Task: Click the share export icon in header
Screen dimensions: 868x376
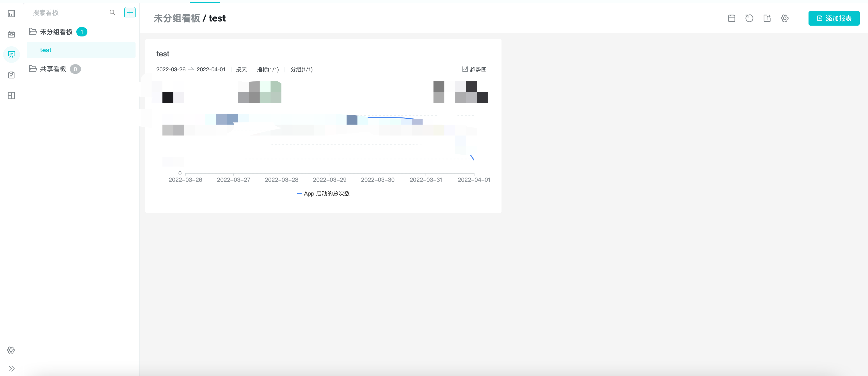Action: (767, 18)
